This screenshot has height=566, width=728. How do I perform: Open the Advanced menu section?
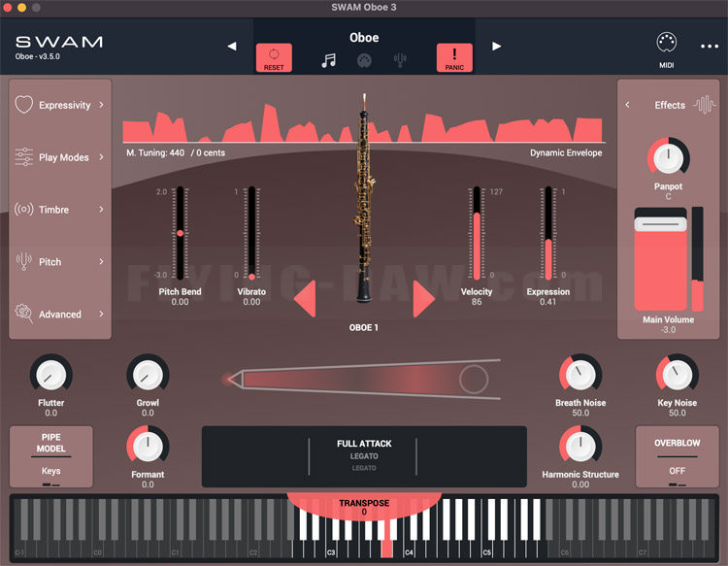(60, 315)
